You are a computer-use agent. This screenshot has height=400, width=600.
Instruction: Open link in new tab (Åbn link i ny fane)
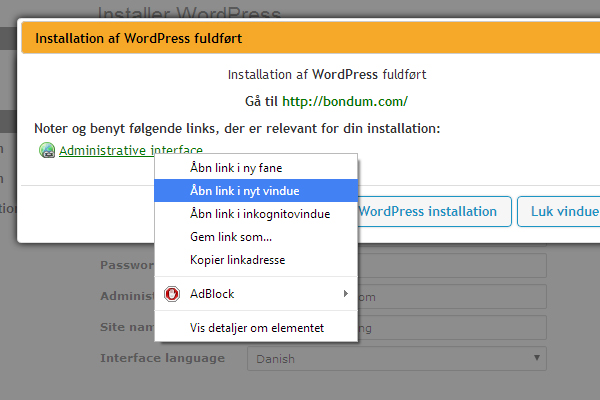256,168
